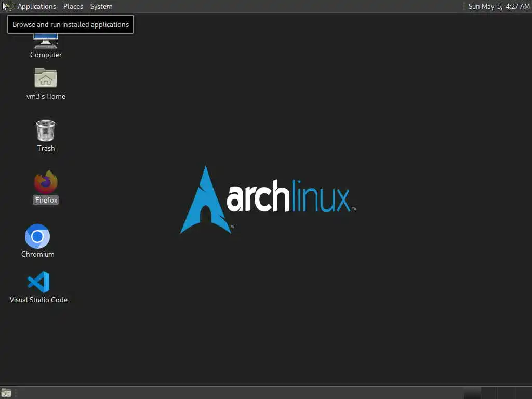Viewport: 532px width, 399px height.
Task: Select the Firefox desktop icon
Action: click(x=46, y=181)
